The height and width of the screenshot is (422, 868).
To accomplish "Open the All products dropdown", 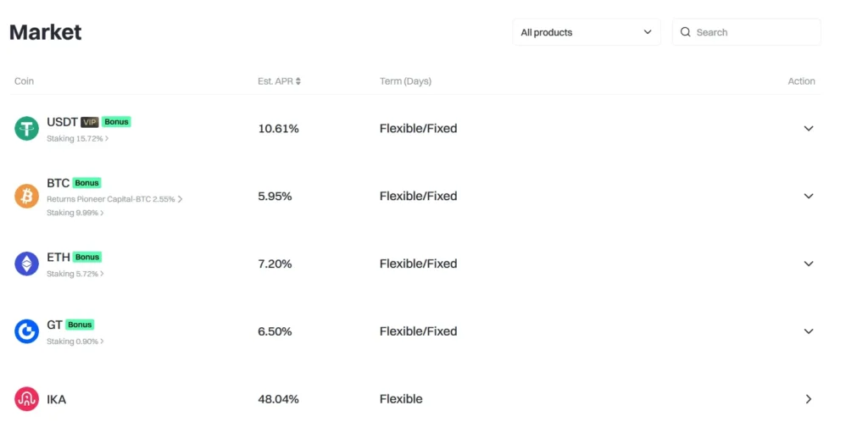I will (586, 32).
